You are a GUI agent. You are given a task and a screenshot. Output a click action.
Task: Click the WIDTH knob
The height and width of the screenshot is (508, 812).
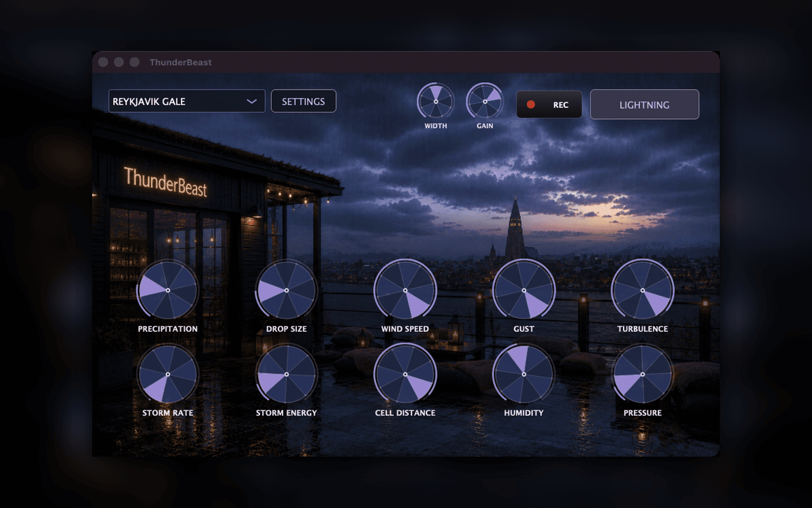[436, 101]
